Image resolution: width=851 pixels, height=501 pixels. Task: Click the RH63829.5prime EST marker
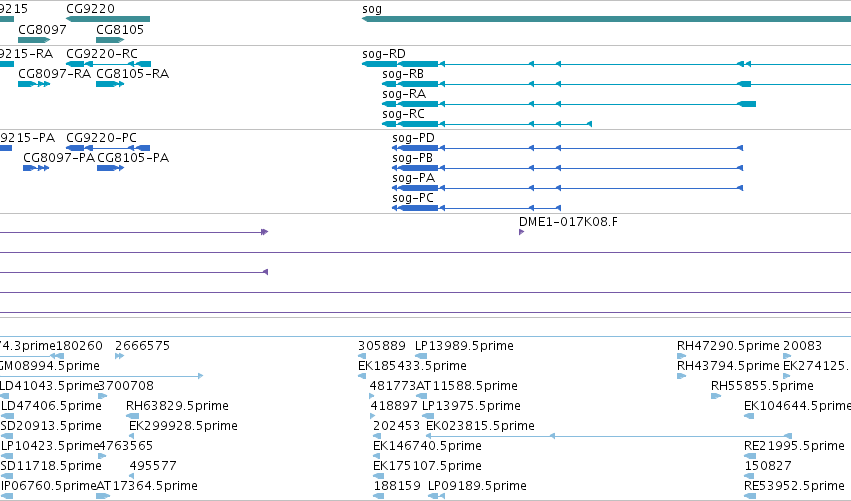(x=132, y=416)
